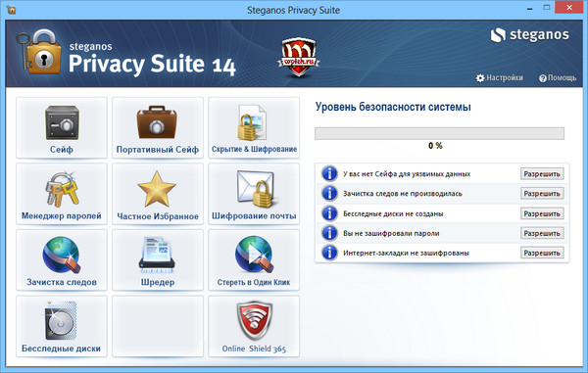Click the 'Уровень безопасности системы' heading
Screen dimensions: 588x373
[393, 107]
